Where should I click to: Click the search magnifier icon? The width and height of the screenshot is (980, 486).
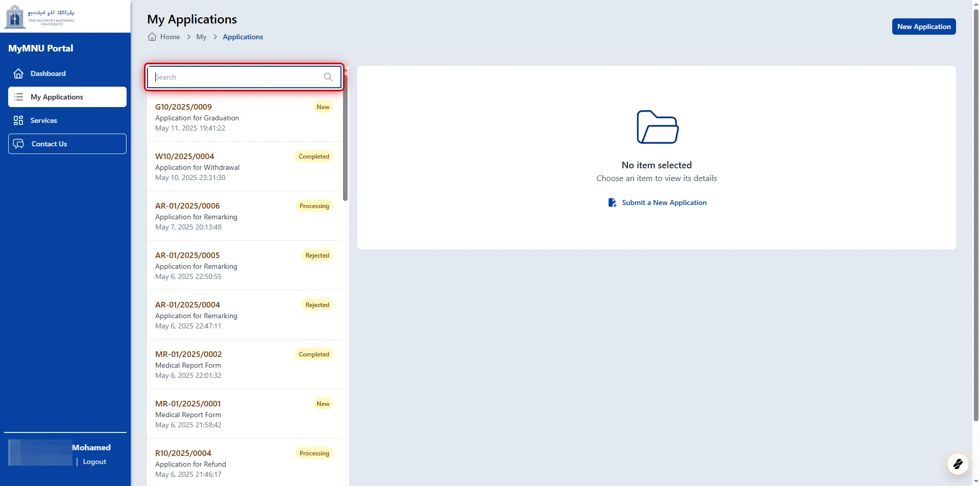[328, 77]
